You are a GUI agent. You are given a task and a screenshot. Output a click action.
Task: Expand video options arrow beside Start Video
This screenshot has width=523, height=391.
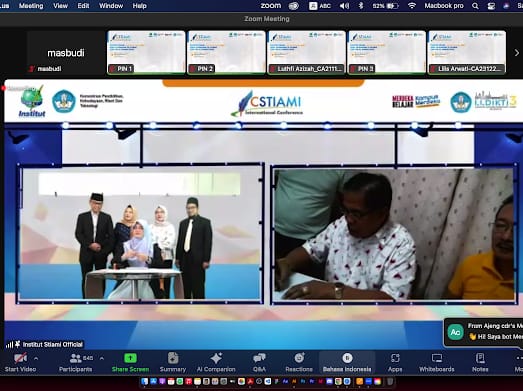[x=36, y=359]
